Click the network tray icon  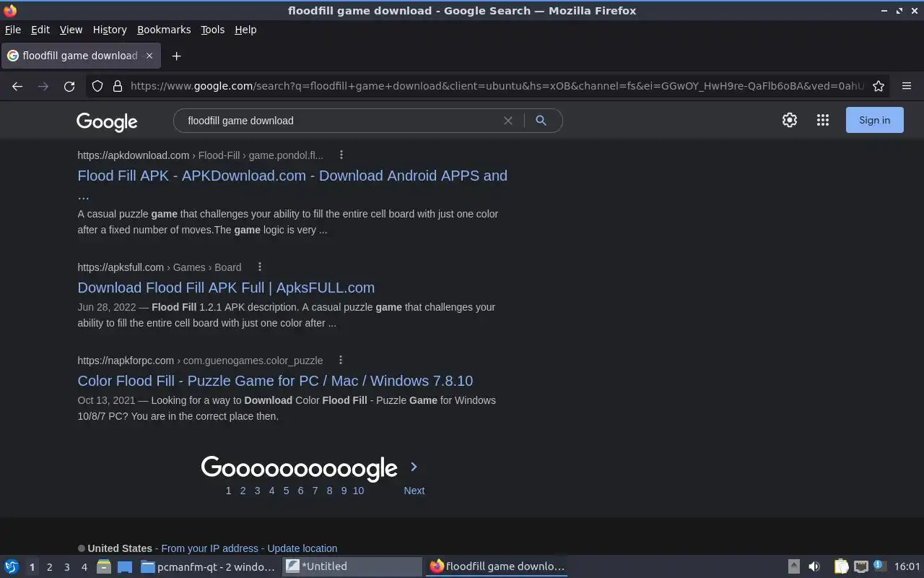pos(861,566)
